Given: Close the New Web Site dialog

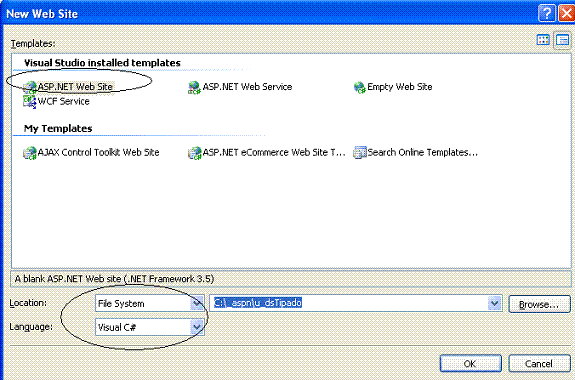Looking at the screenshot, I should click(x=567, y=14).
